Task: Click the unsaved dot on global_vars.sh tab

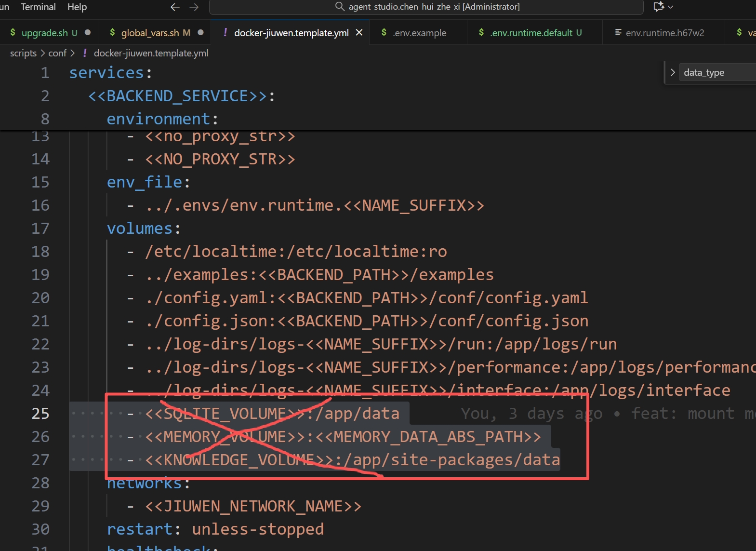Action: (x=200, y=32)
